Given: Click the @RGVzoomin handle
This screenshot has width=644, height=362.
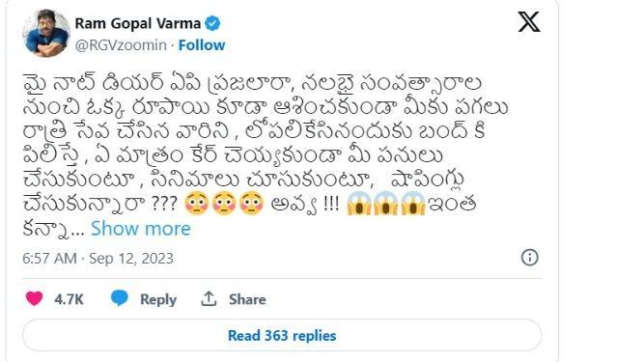Looking at the screenshot, I should (121, 44).
